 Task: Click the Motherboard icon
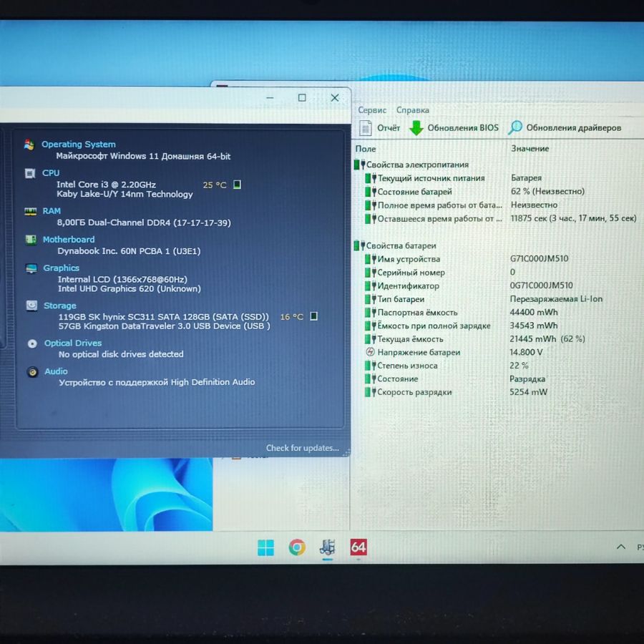pyautogui.click(x=31, y=240)
